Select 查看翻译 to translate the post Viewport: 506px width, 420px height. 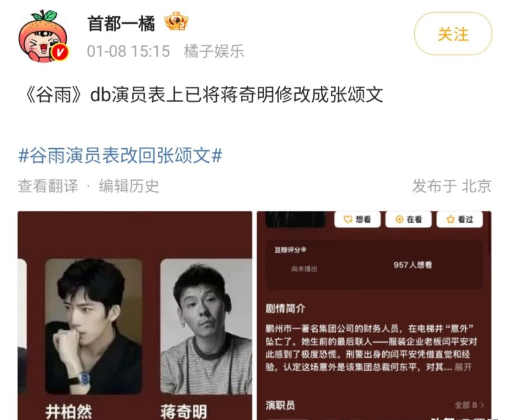[x=48, y=186]
